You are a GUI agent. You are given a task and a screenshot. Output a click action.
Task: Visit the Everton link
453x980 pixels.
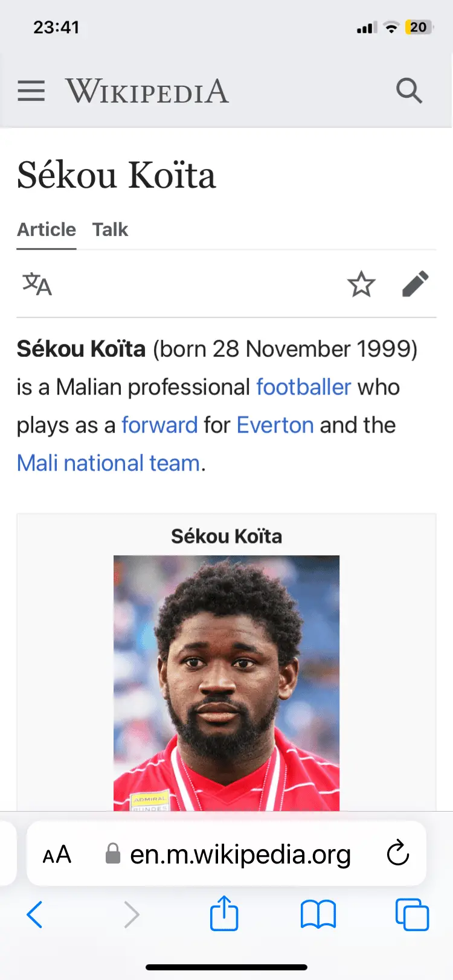(x=275, y=425)
